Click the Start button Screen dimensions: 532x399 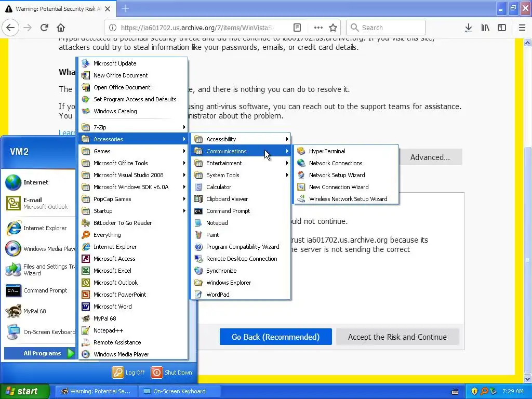click(x=24, y=391)
